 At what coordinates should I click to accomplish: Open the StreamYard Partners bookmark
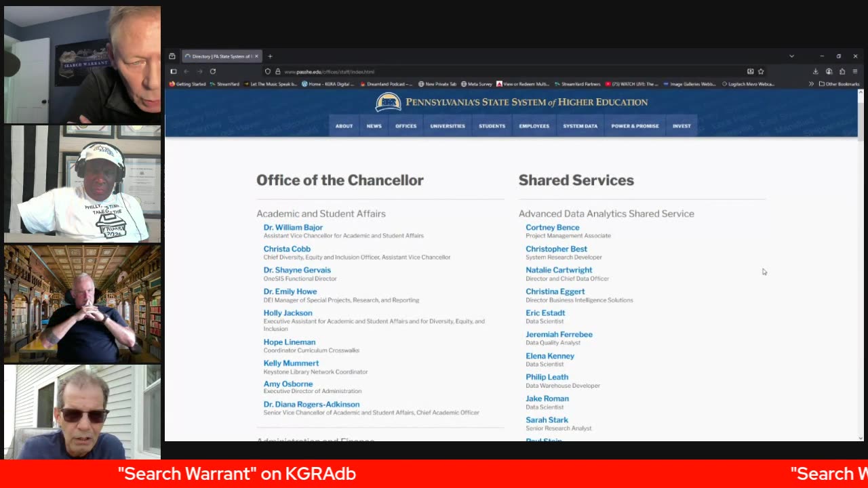click(577, 84)
